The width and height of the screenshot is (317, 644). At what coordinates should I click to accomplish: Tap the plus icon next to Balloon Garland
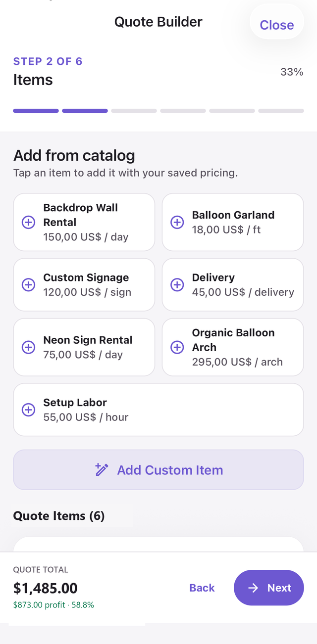coord(177,222)
